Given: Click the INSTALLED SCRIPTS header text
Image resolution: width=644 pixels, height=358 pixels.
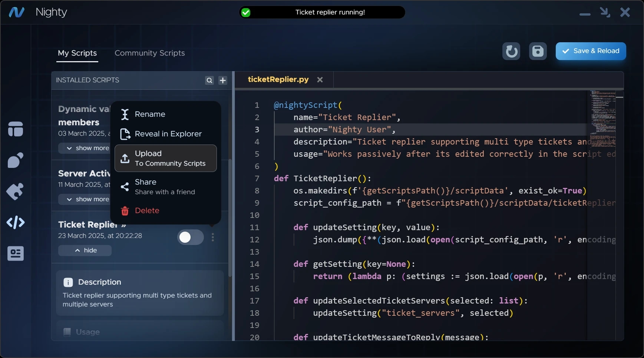Looking at the screenshot, I should pos(87,80).
